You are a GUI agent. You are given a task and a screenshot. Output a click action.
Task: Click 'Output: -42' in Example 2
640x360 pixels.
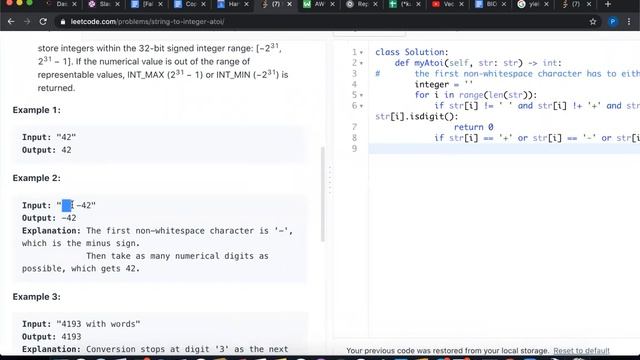point(49,218)
